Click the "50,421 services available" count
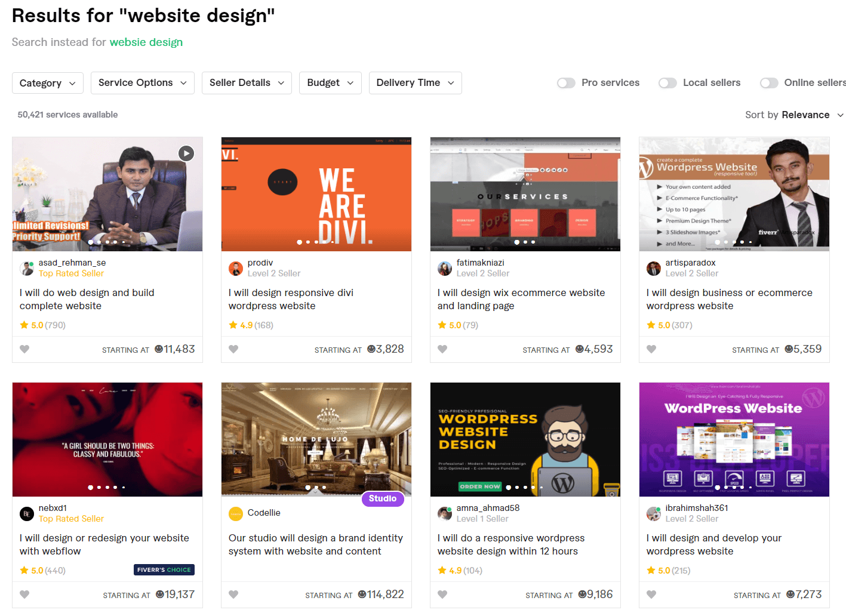846x616 pixels. tap(67, 115)
